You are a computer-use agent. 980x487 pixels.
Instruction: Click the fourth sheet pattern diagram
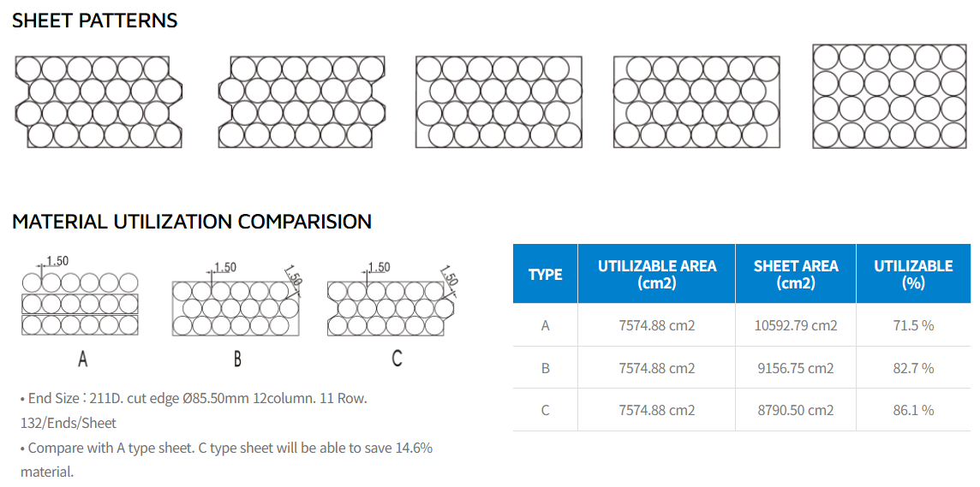(696, 102)
